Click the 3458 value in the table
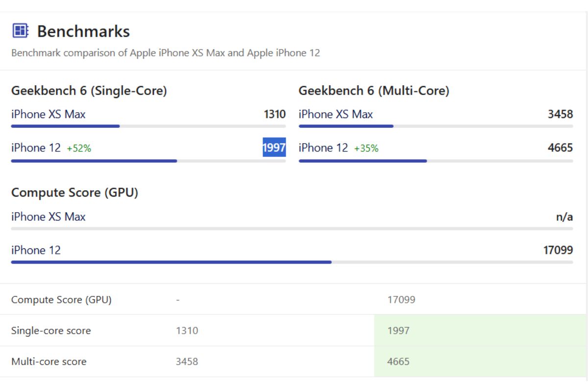Viewport: 588px width, 392px height. (x=187, y=362)
